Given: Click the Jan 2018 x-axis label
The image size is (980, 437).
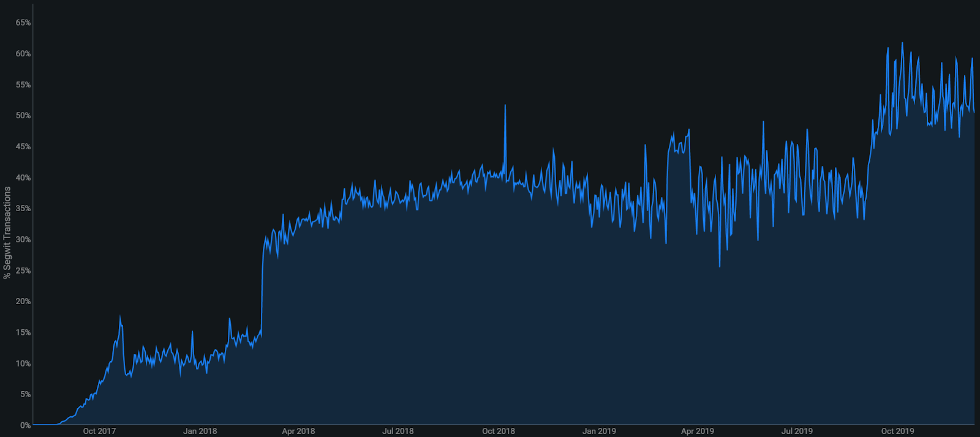Looking at the screenshot, I should [200, 431].
